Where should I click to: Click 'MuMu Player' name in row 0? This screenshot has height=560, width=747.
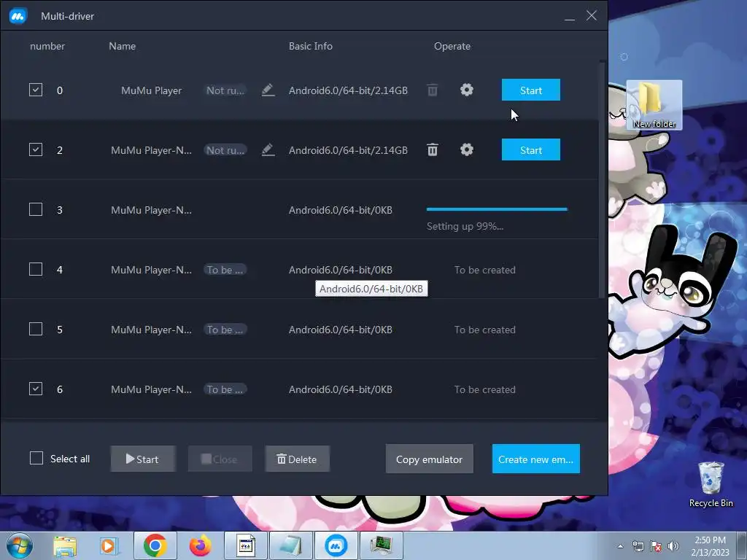(x=152, y=90)
